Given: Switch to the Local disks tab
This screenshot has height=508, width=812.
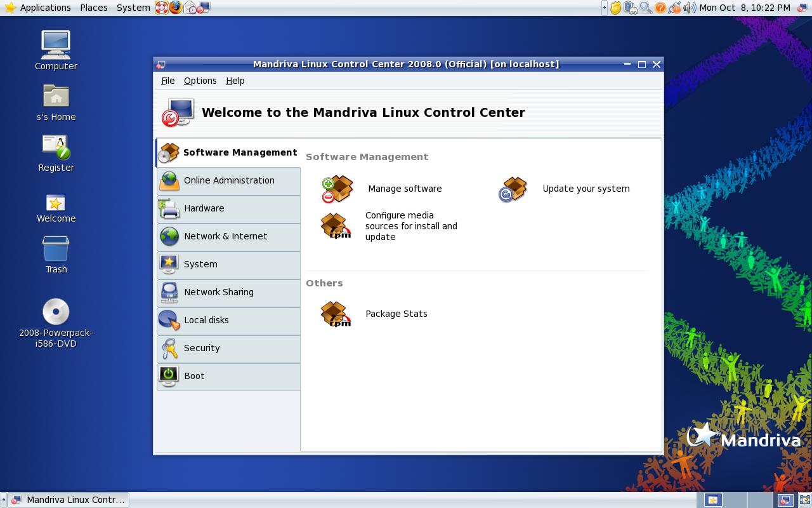Looking at the screenshot, I should [x=228, y=321].
